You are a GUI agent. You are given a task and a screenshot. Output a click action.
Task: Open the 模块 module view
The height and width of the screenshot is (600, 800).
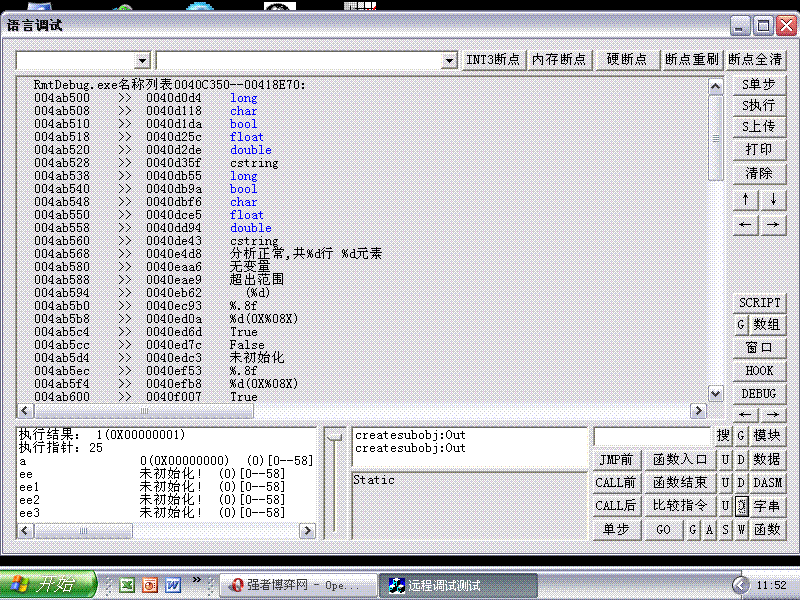767,436
